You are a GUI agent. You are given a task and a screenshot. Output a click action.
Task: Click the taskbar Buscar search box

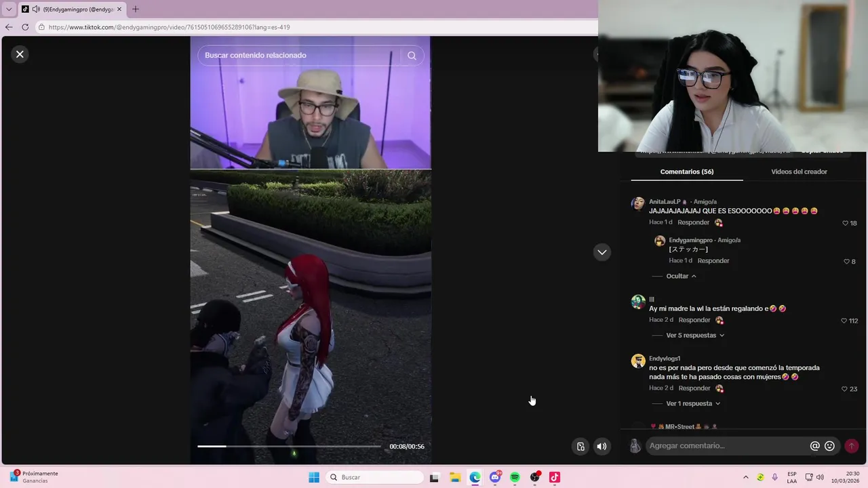pyautogui.click(x=374, y=477)
